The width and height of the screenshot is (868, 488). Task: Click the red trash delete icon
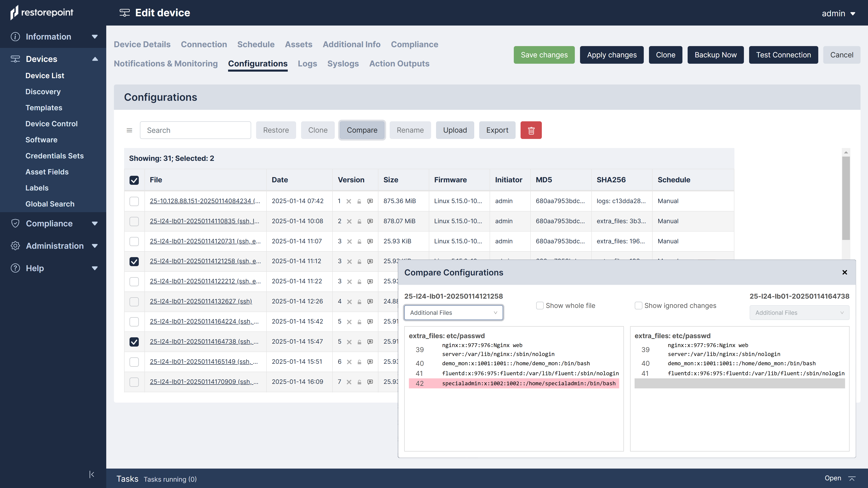[x=531, y=130]
